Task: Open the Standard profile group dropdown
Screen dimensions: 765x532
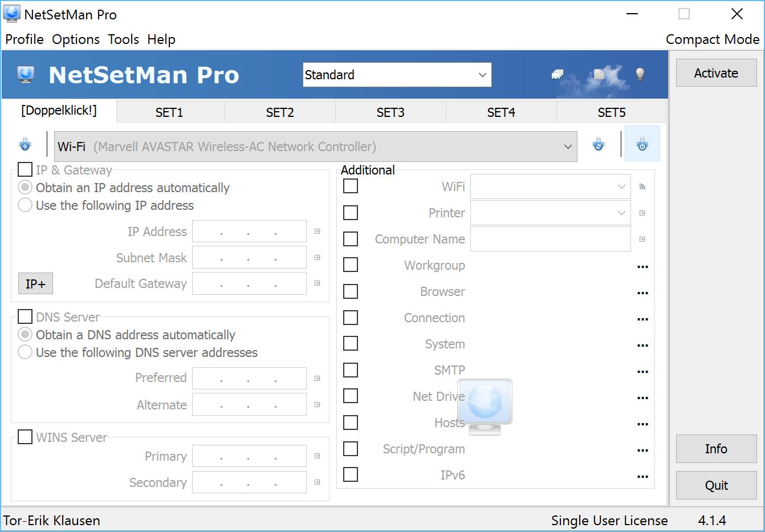Action: point(397,75)
